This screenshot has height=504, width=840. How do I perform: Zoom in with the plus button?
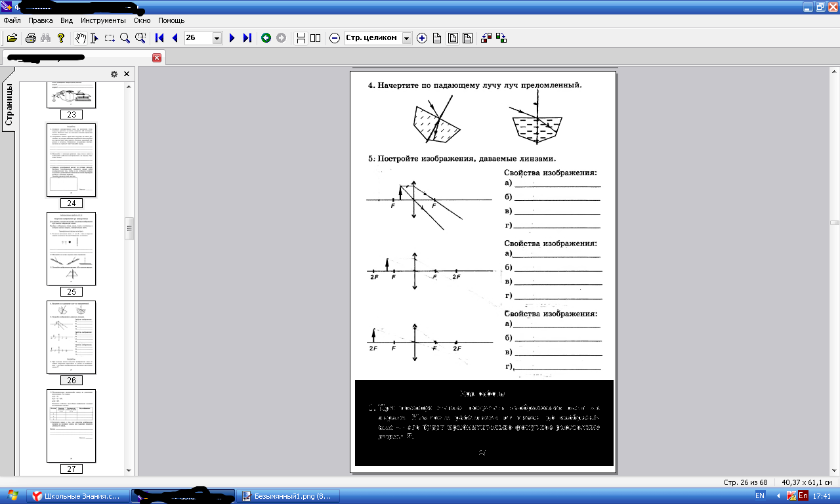(x=422, y=38)
